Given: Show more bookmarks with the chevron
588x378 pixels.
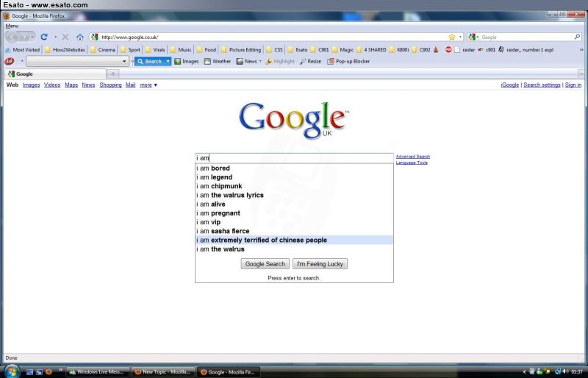Looking at the screenshot, I should pos(581,49).
